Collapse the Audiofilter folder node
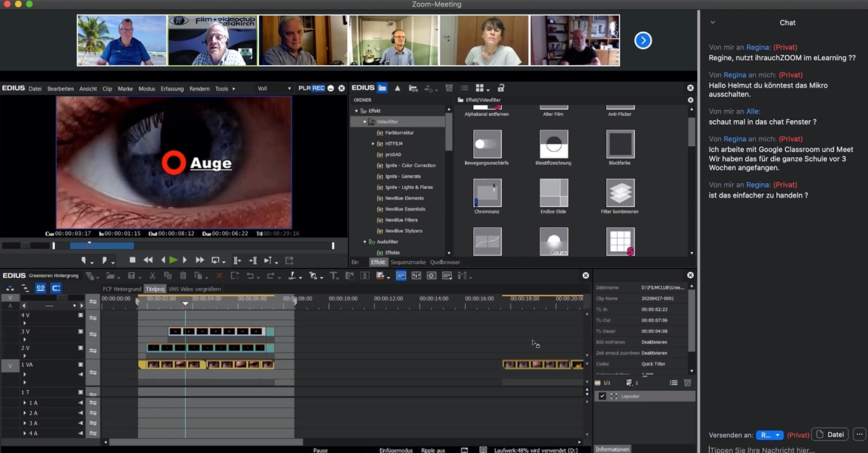This screenshot has width=868, height=453. [x=365, y=242]
